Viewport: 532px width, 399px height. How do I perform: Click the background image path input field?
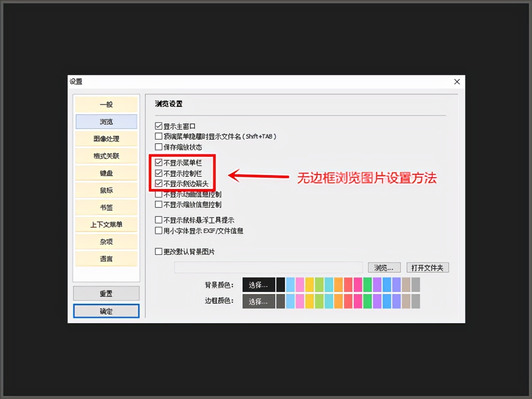point(268,267)
